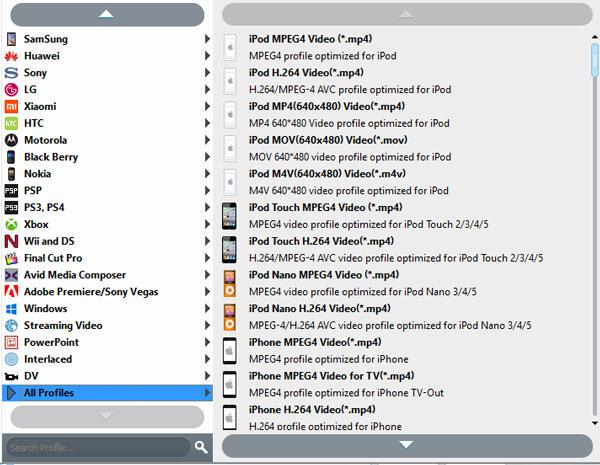The width and height of the screenshot is (600, 465).
Task: Click the SamSung phone icon
Action: 11,39
